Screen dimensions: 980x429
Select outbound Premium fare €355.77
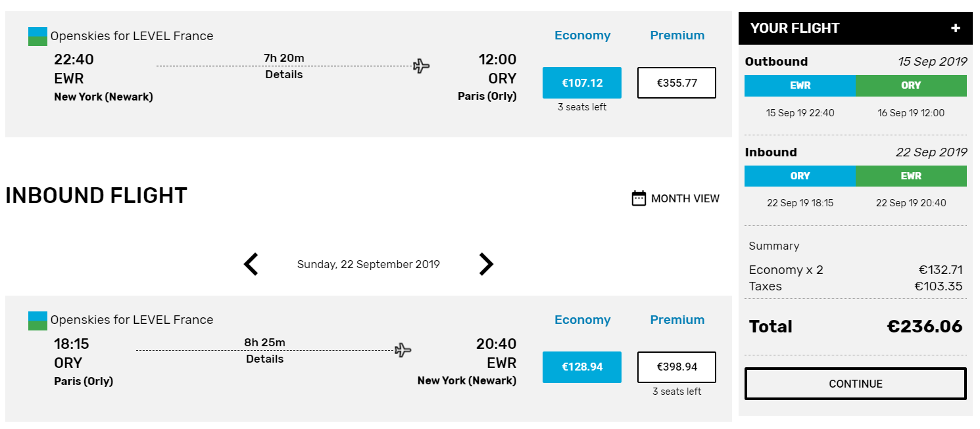pyautogui.click(x=676, y=83)
